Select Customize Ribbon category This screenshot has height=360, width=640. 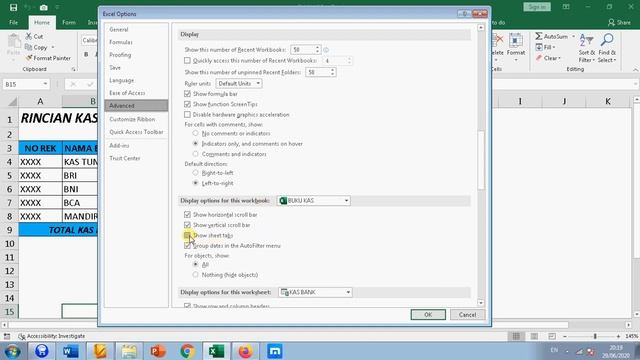click(x=132, y=119)
